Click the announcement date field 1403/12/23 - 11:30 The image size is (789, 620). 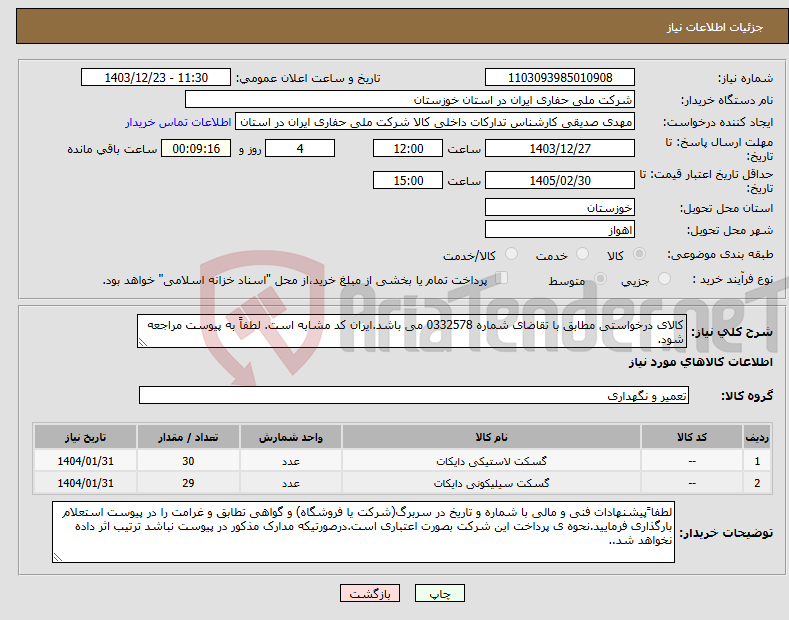155,78
